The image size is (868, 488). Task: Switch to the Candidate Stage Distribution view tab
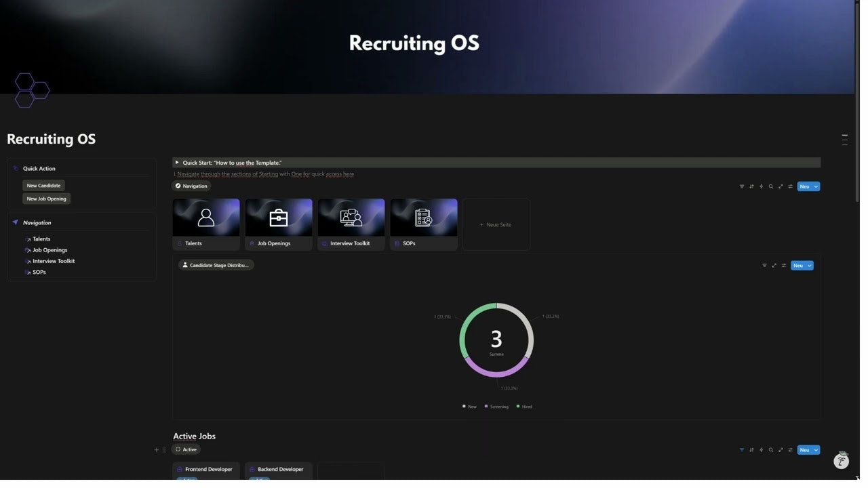coord(216,265)
